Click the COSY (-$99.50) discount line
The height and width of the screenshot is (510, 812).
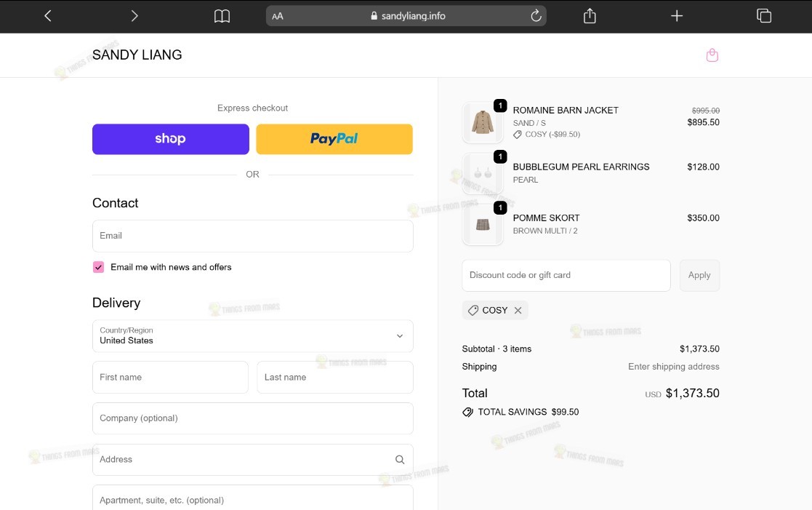[x=547, y=135]
